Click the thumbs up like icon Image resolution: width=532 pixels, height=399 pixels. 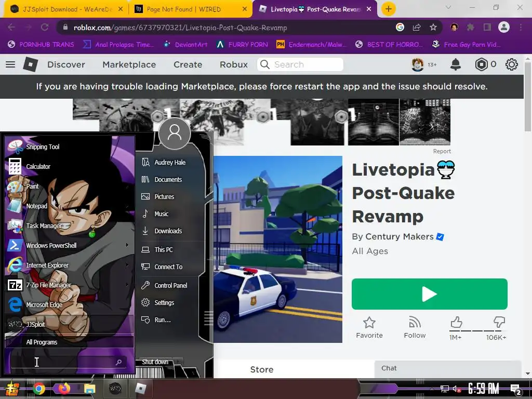456,322
